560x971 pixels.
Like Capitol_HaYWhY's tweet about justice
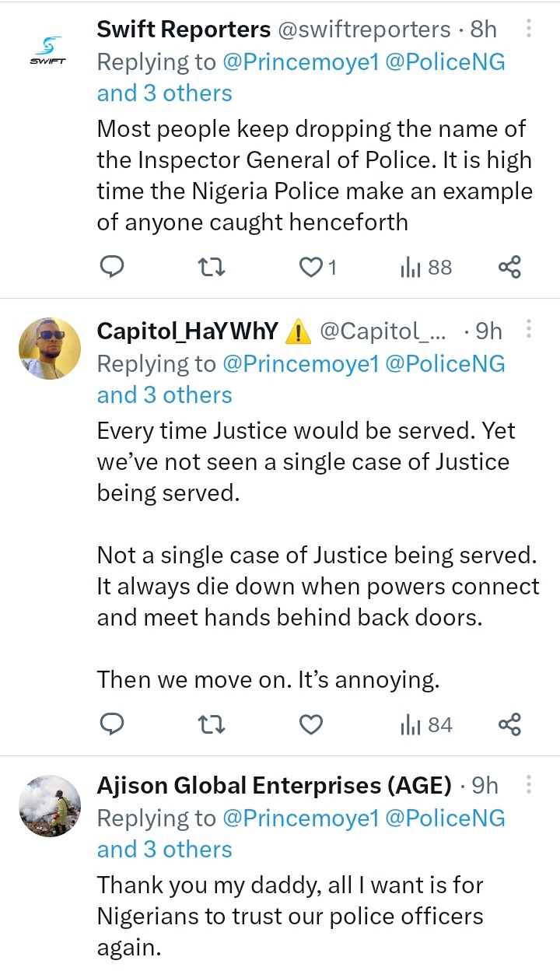tap(311, 725)
